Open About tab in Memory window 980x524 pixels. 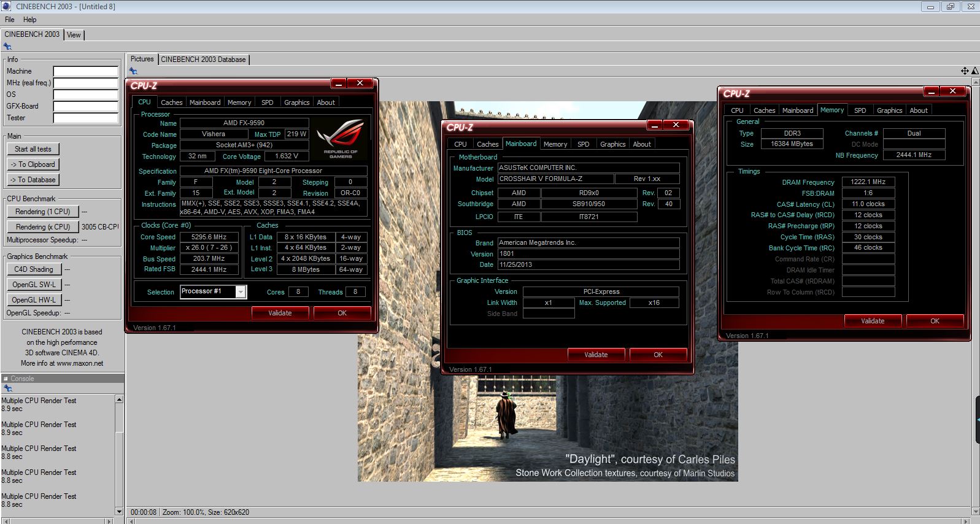click(x=919, y=110)
